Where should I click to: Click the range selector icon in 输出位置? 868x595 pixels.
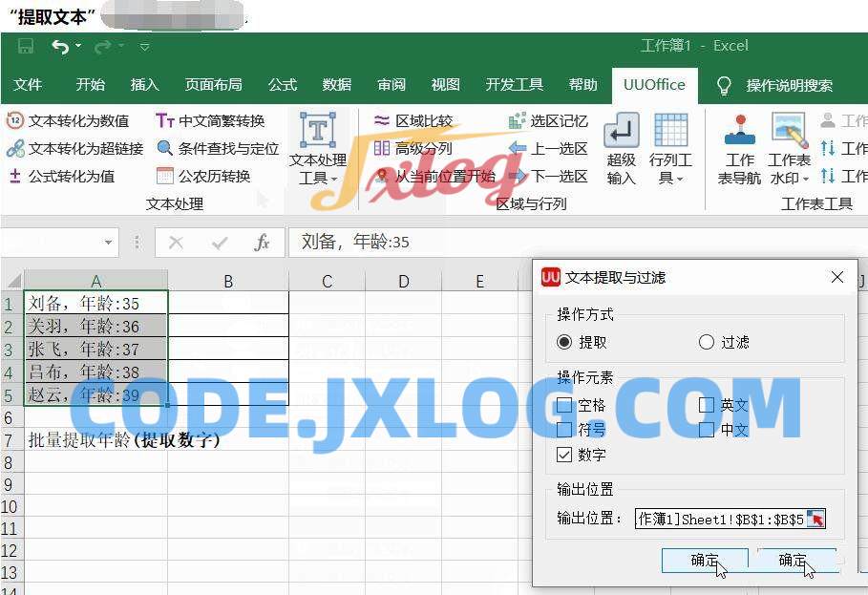click(x=815, y=519)
